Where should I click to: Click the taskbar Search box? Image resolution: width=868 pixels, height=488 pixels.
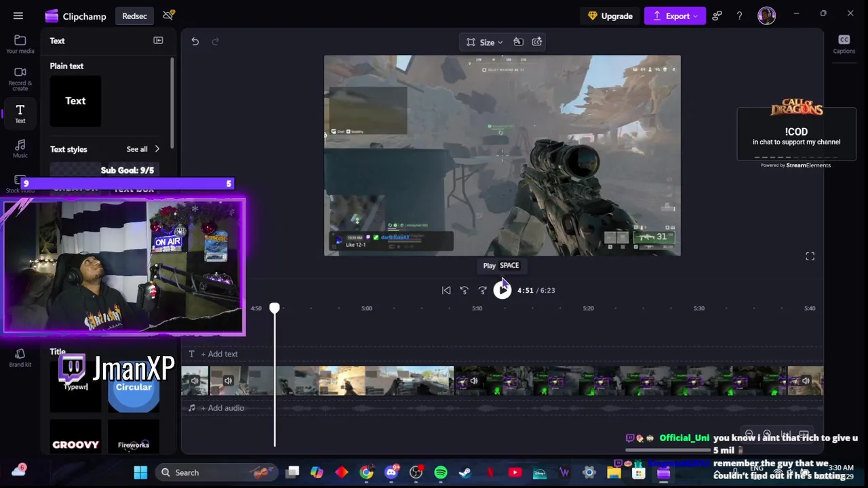[216, 472]
